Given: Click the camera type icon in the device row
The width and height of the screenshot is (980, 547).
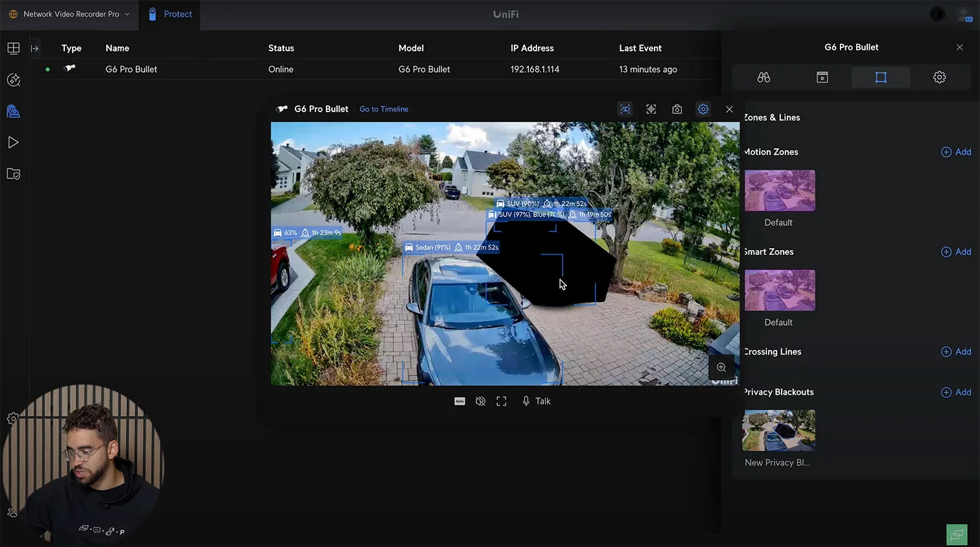Looking at the screenshot, I should (x=70, y=68).
